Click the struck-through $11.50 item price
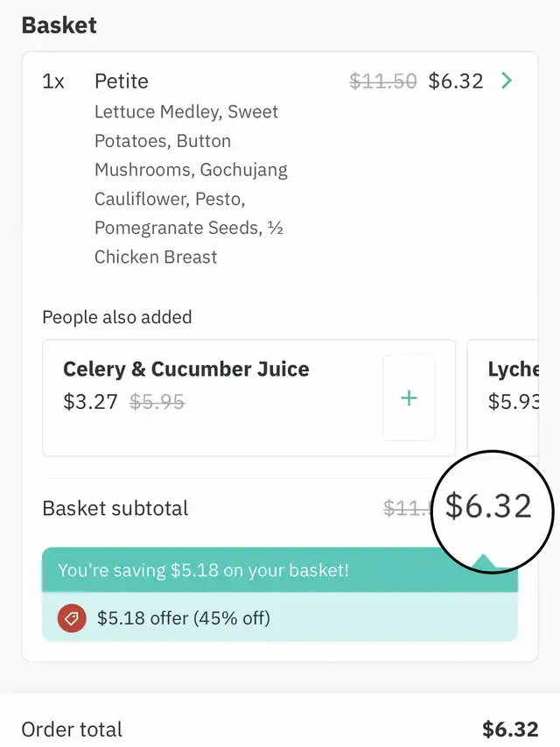 383,81
